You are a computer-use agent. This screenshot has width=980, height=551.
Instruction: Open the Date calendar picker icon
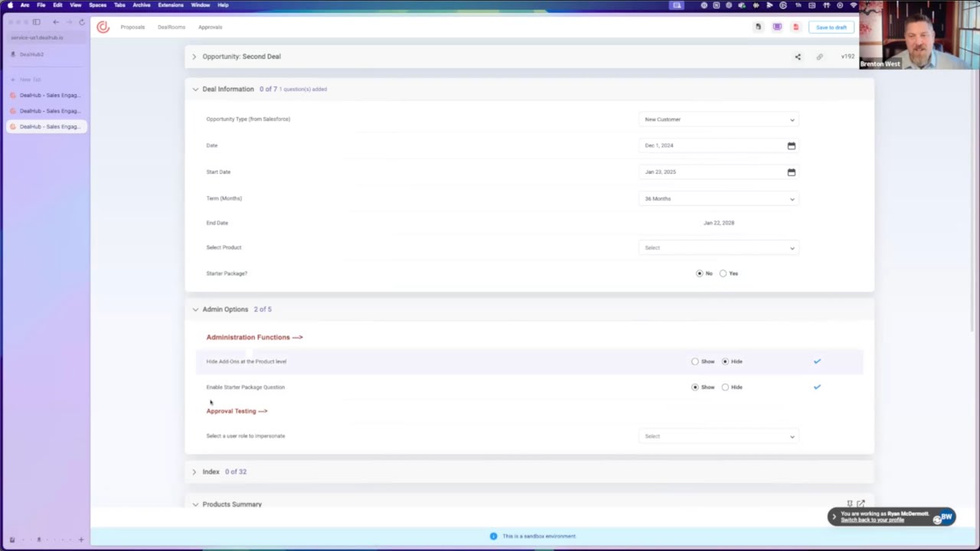pyautogui.click(x=792, y=145)
